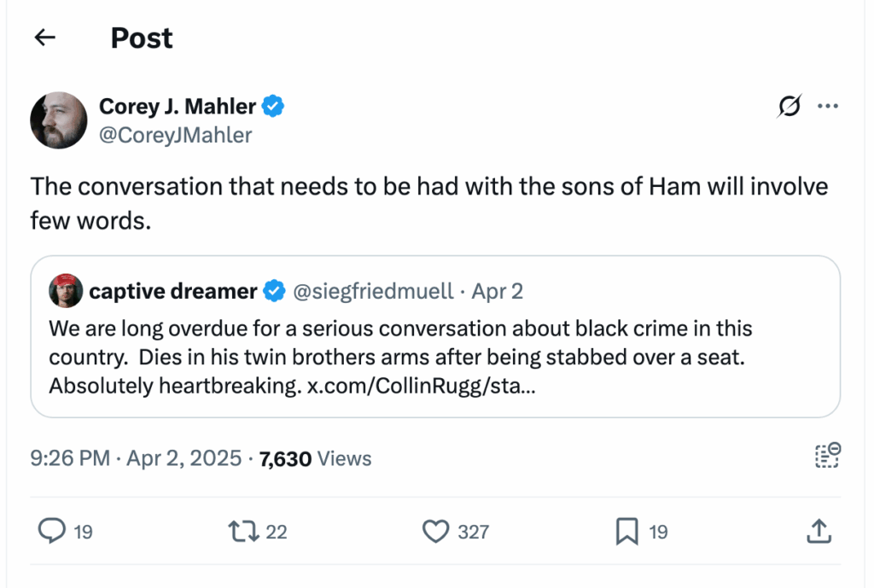Screen dimensions: 874x588
Task: Open post analytics via the views icon
Action: (826, 457)
